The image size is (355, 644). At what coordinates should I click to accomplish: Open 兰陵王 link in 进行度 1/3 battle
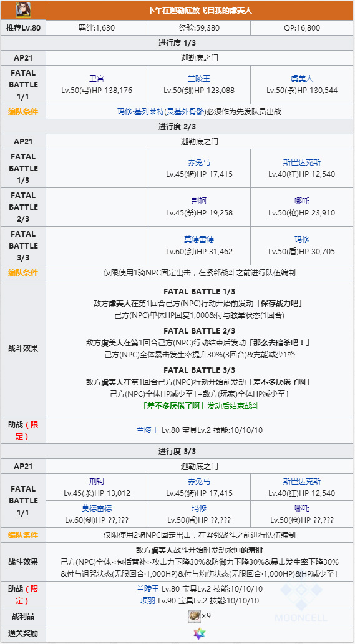click(x=199, y=79)
